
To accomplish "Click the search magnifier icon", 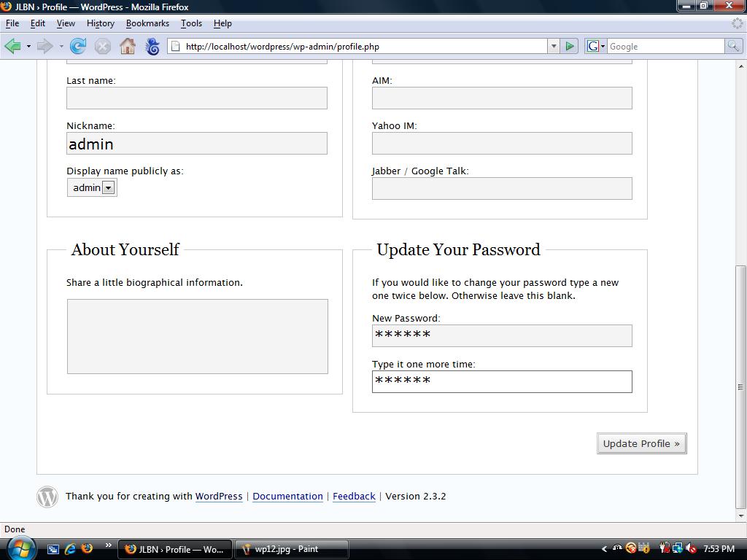I will coord(732,47).
